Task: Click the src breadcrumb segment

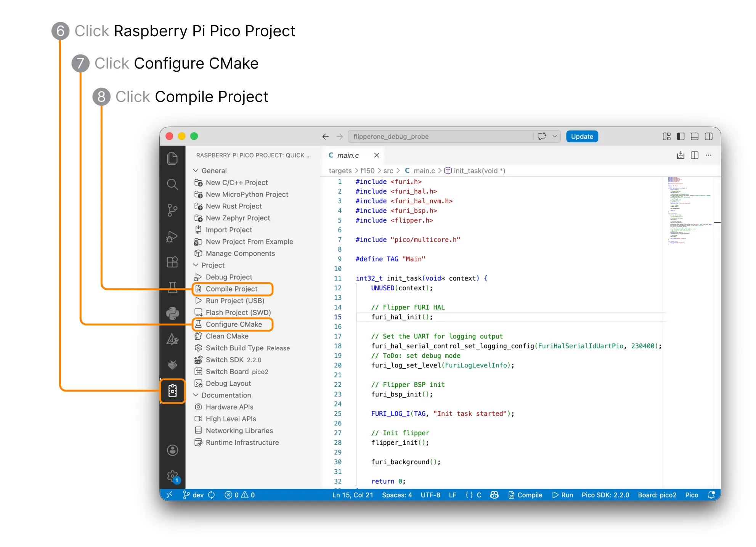Action: (x=388, y=171)
